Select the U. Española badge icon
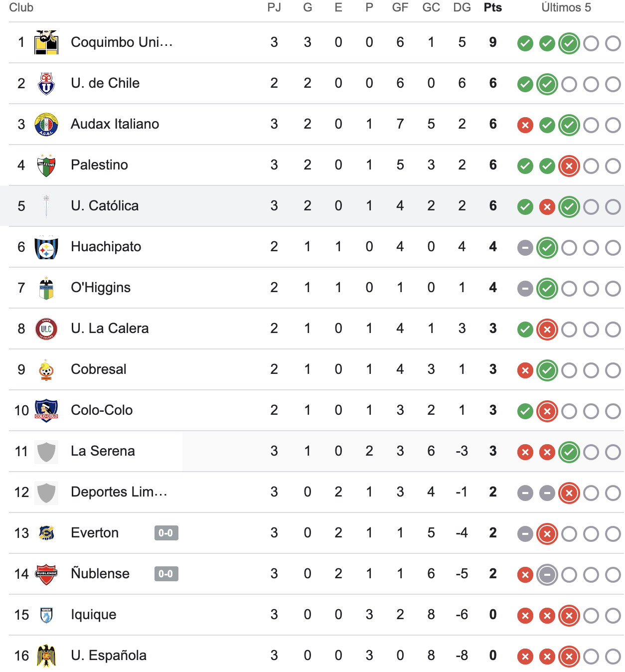This screenshot has width=625, height=672. [x=46, y=656]
